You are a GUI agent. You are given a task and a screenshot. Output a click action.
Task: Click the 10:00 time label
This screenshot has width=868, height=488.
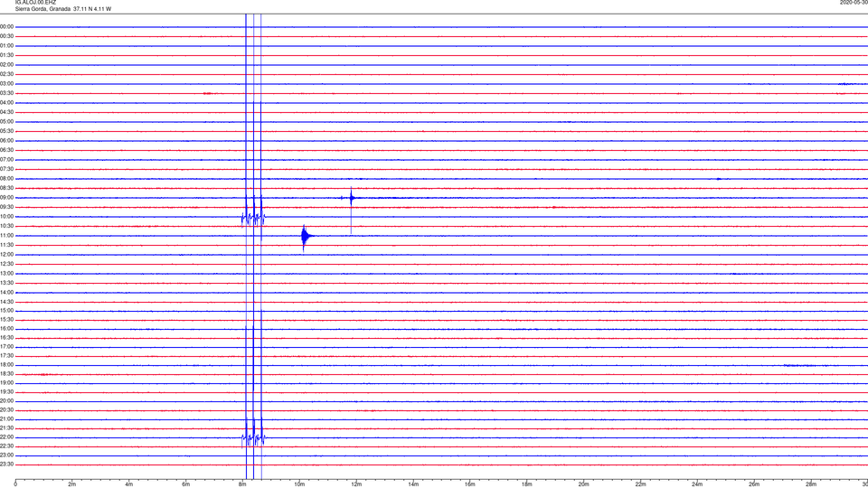point(7,216)
